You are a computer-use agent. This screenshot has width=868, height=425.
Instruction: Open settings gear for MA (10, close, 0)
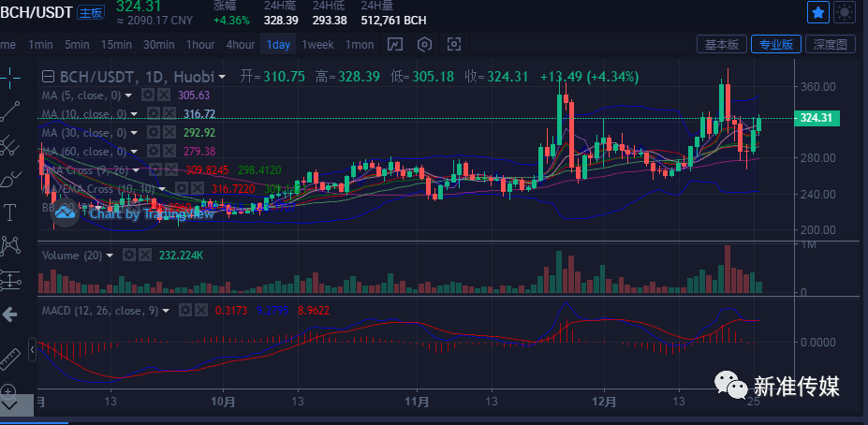click(153, 114)
